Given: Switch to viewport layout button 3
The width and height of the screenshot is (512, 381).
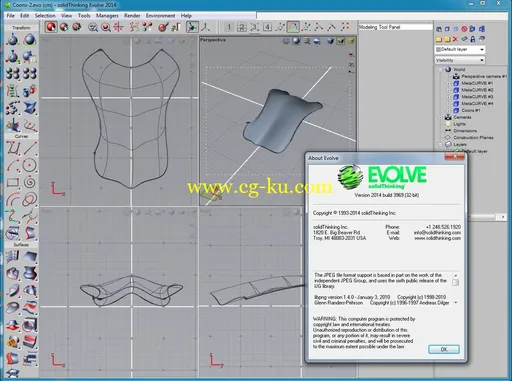Looking at the screenshot, I should pos(254,27).
